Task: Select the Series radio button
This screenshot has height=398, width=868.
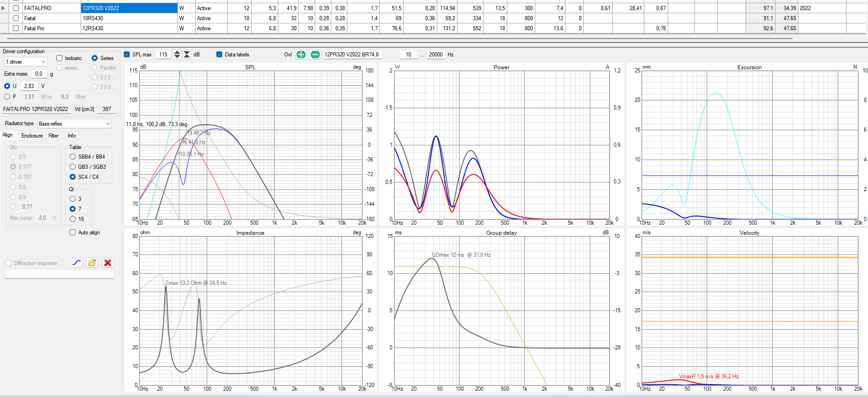Action: (94, 58)
